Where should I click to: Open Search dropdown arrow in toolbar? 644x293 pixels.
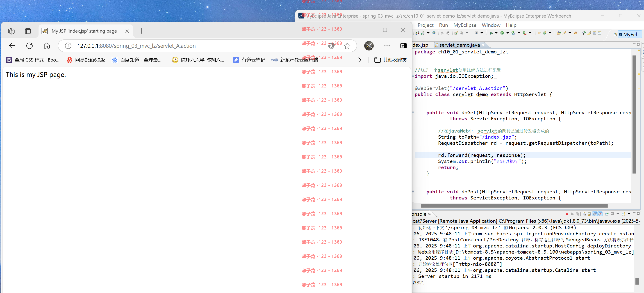click(x=570, y=33)
